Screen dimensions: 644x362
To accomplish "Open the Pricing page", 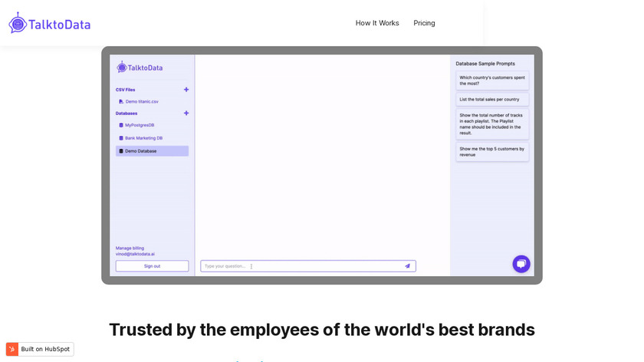I will pyautogui.click(x=424, y=23).
